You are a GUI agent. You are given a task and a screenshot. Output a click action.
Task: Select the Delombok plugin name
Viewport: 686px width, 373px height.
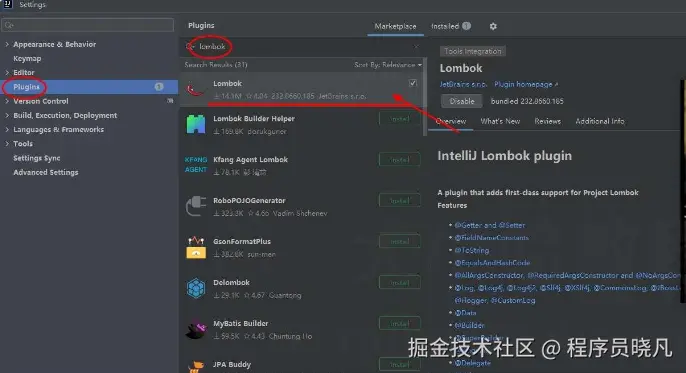click(x=231, y=282)
